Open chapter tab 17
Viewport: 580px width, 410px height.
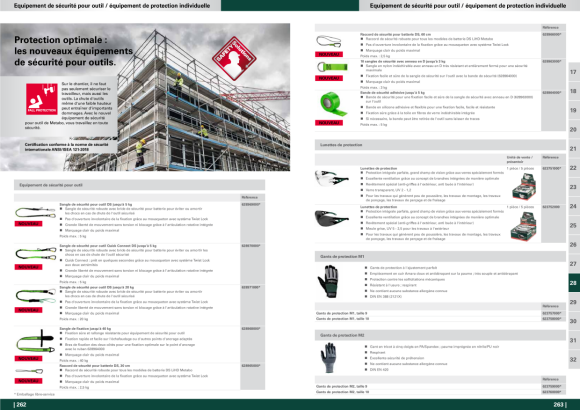(574, 72)
